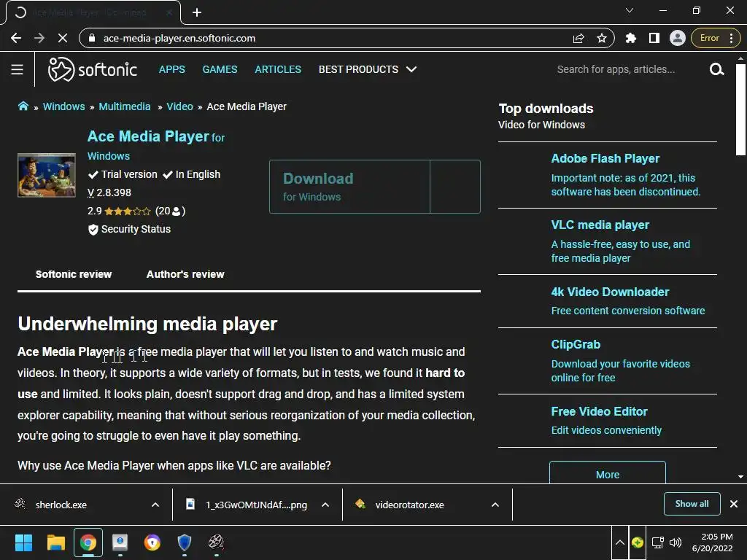
Task: Stop loading the page
Action: click(x=63, y=38)
